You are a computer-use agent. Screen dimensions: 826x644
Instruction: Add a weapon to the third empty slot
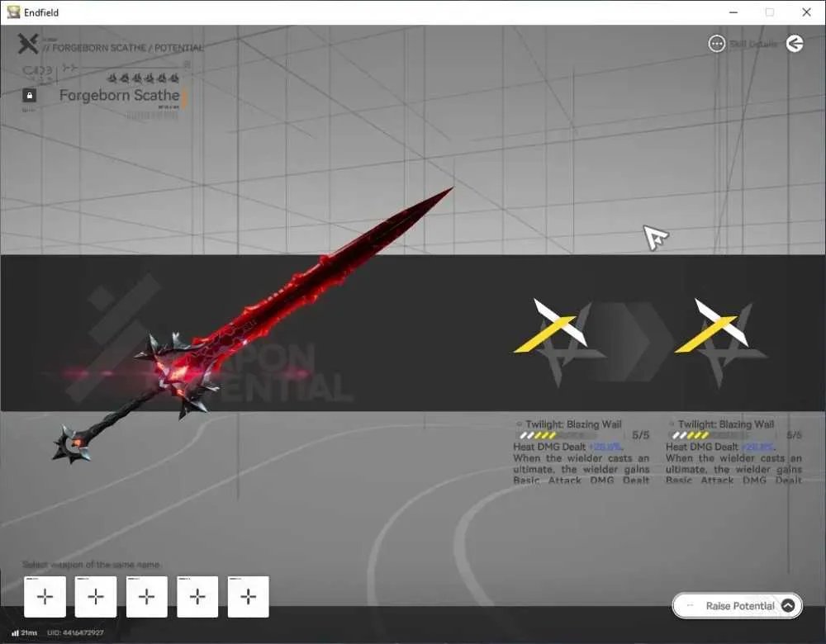(x=146, y=597)
